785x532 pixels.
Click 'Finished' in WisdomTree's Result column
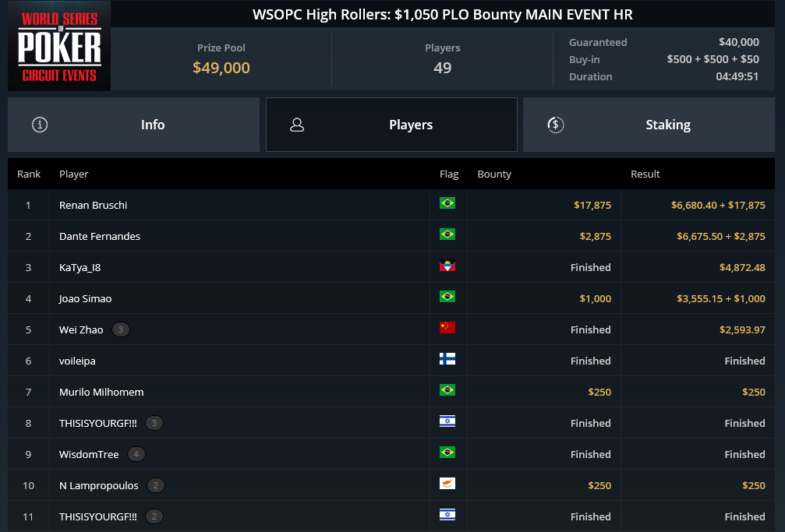[x=745, y=454]
